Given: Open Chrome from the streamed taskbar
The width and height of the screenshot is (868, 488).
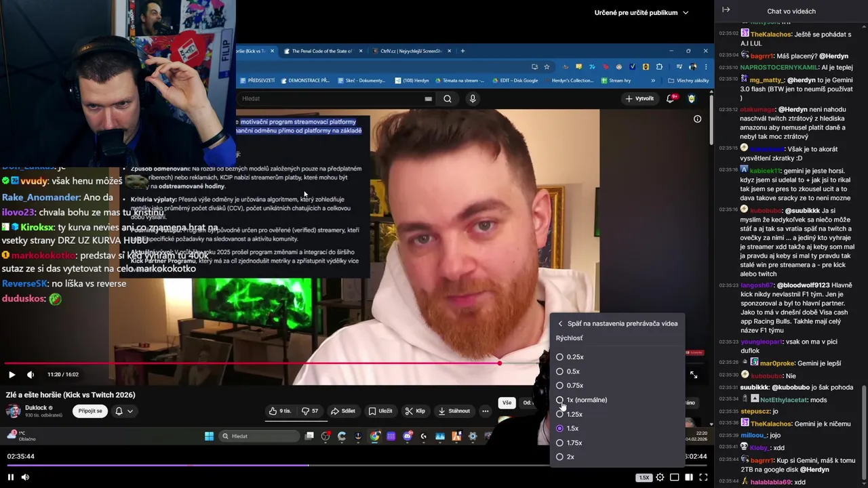Looking at the screenshot, I should pos(375,436).
